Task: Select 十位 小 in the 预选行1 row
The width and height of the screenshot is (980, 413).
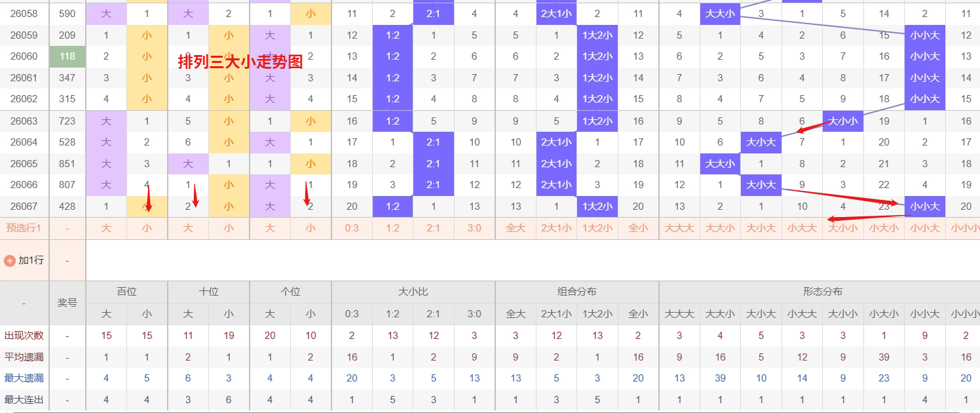Action: click(229, 228)
